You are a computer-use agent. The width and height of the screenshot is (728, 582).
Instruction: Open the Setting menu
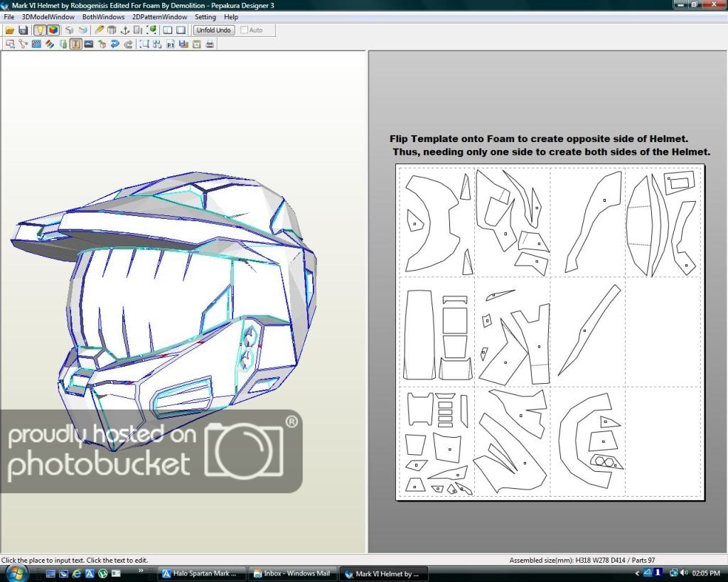coord(205,17)
